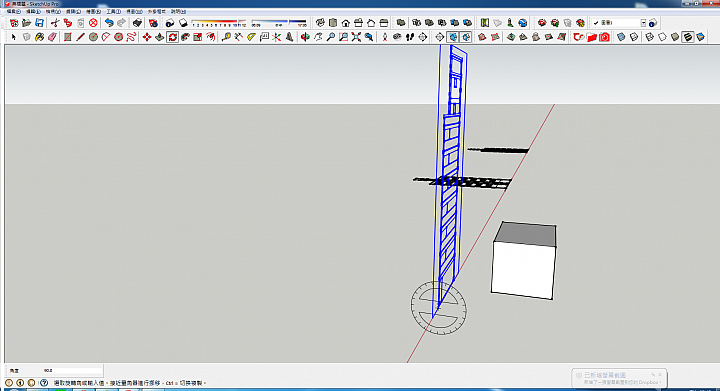The height and width of the screenshot is (391, 720).
Task: Activate the Tape Measure tool
Action: [226, 37]
